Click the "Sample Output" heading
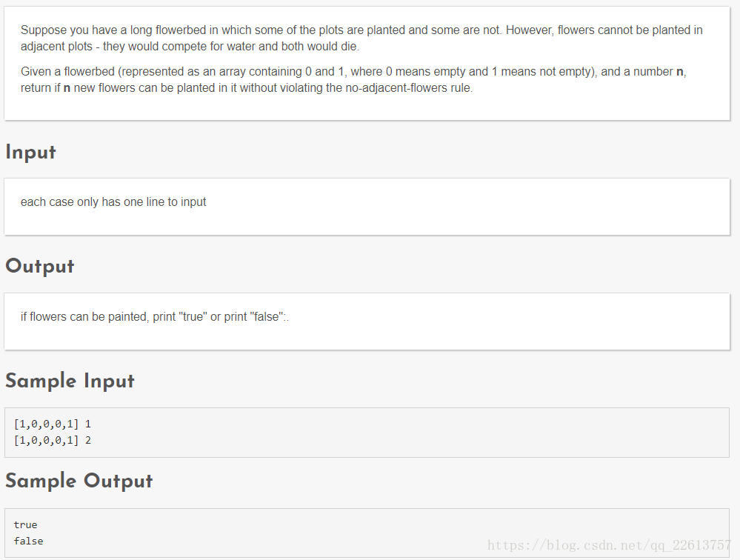The height and width of the screenshot is (560, 740). point(79,481)
